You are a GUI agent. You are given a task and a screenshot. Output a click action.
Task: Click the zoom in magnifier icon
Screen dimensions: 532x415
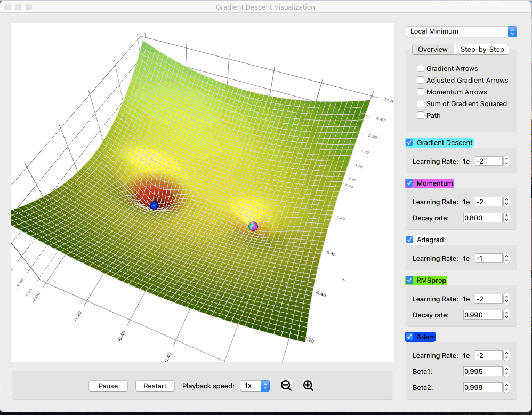point(308,386)
